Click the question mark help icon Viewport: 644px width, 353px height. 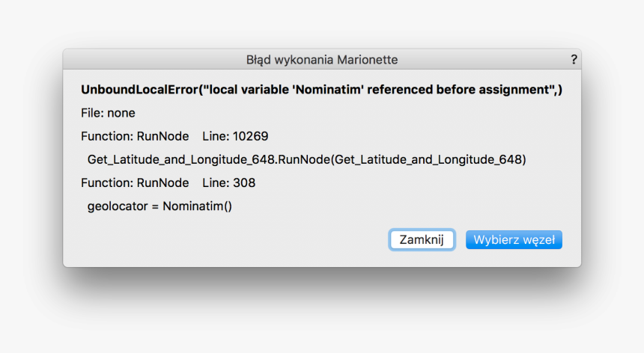[x=574, y=59]
